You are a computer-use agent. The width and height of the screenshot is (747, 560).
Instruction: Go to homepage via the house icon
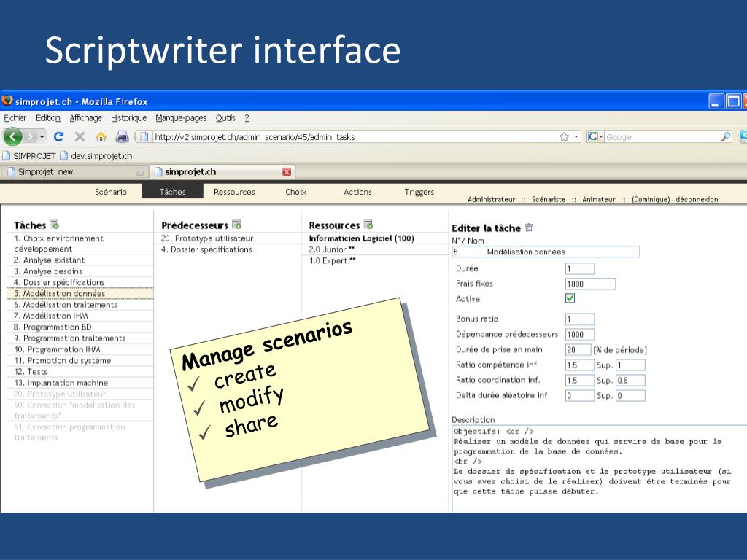[x=101, y=137]
